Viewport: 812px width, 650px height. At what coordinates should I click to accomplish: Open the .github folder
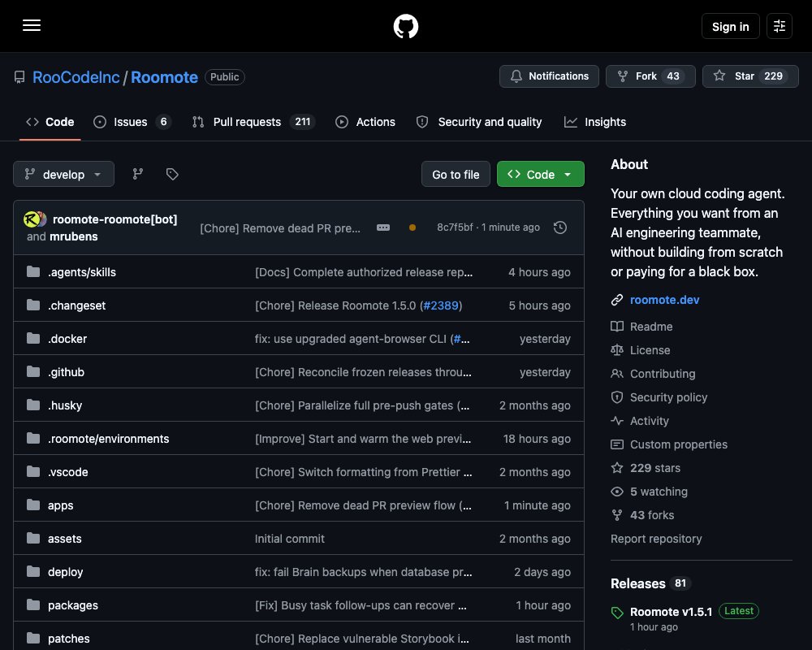[x=66, y=372]
